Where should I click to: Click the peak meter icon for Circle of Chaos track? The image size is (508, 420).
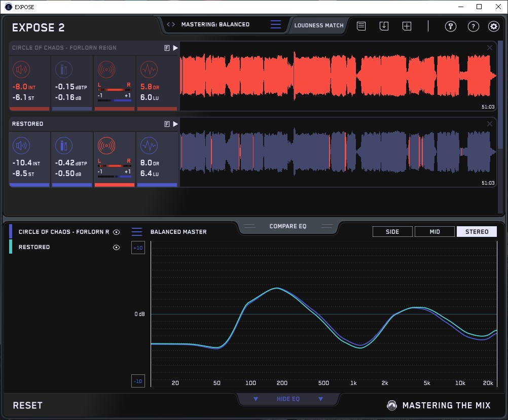[64, 69]
